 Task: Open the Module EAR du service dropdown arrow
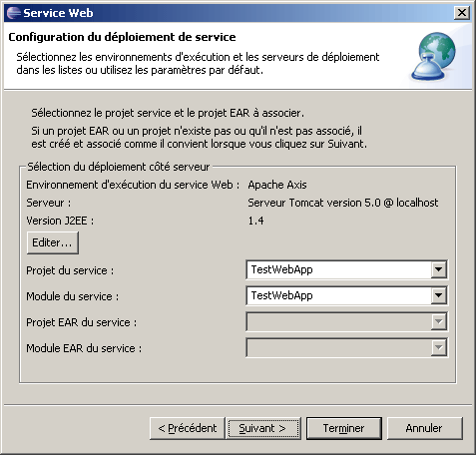tap(439, 347)
